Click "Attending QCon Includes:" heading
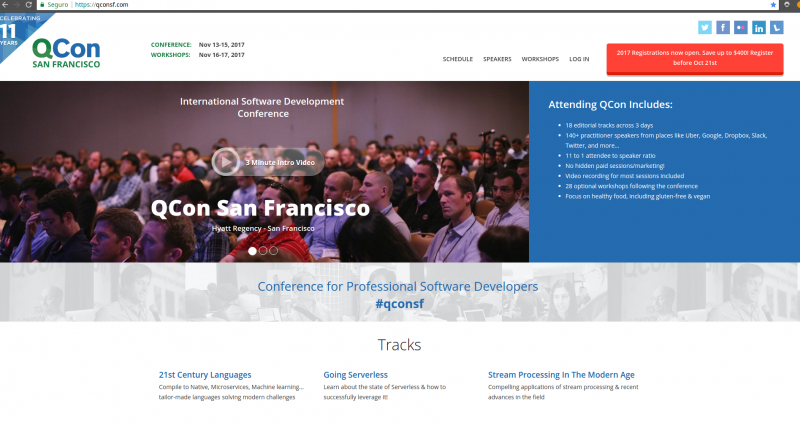 coord(610,105)
